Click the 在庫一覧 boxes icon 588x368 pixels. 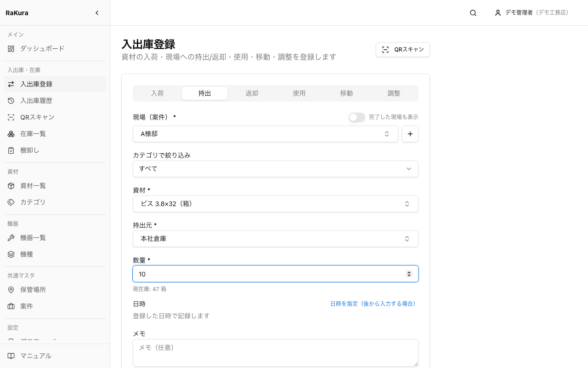click(x=11, y=134)
